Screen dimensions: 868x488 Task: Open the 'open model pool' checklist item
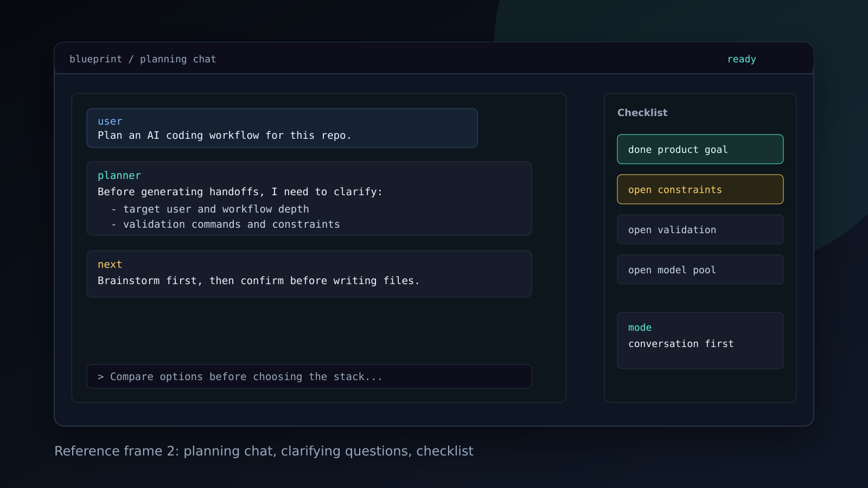click(700, 269)
